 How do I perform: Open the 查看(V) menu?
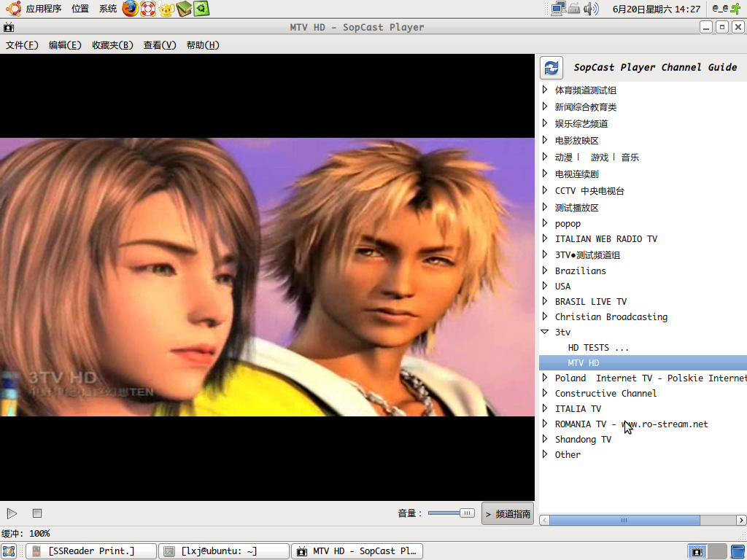pos(160,45)
